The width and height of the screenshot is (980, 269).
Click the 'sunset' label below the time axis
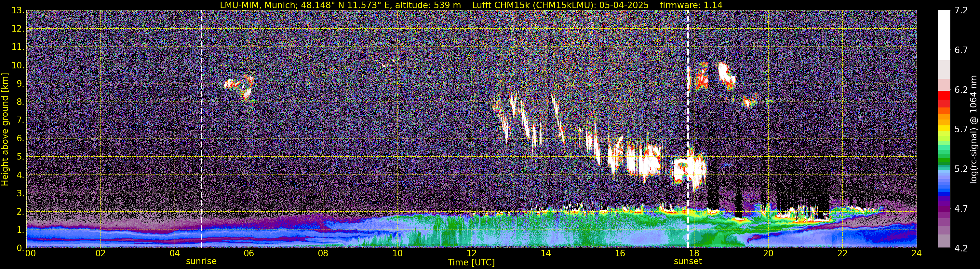688,262
